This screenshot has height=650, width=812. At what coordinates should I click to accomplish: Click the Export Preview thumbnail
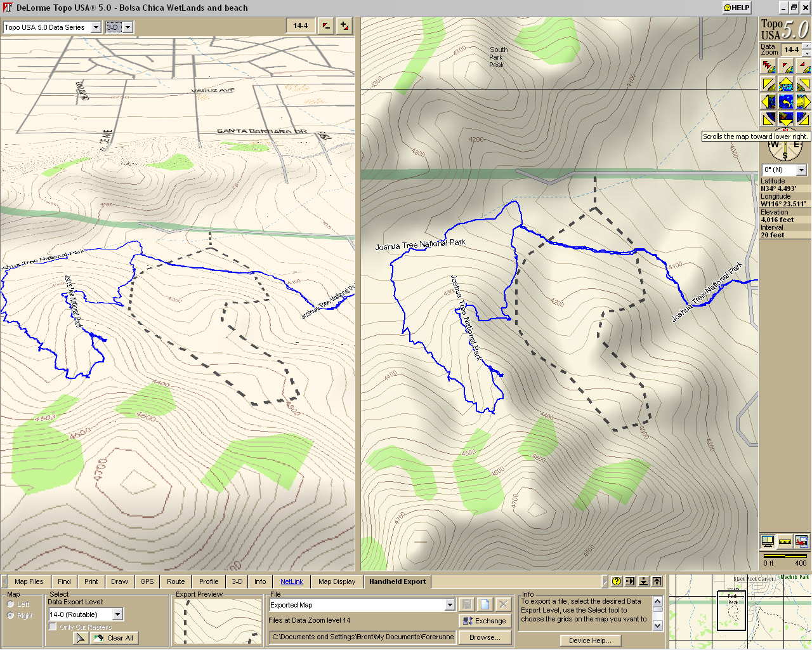(x=218, y=621)
